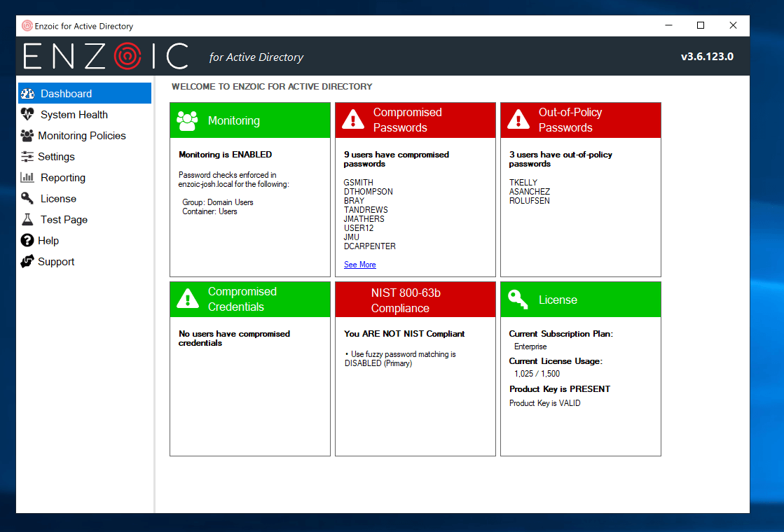Select the green Monitoring tile header
Image resolution: width=784 pixels, height=532 pixels.
point(249,120)
